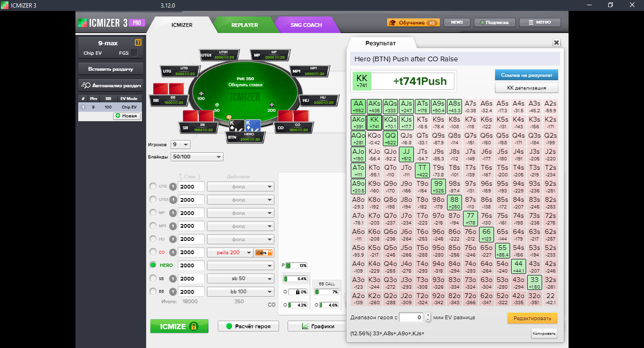Click the min EV разница input field

[x=411, y=318]
